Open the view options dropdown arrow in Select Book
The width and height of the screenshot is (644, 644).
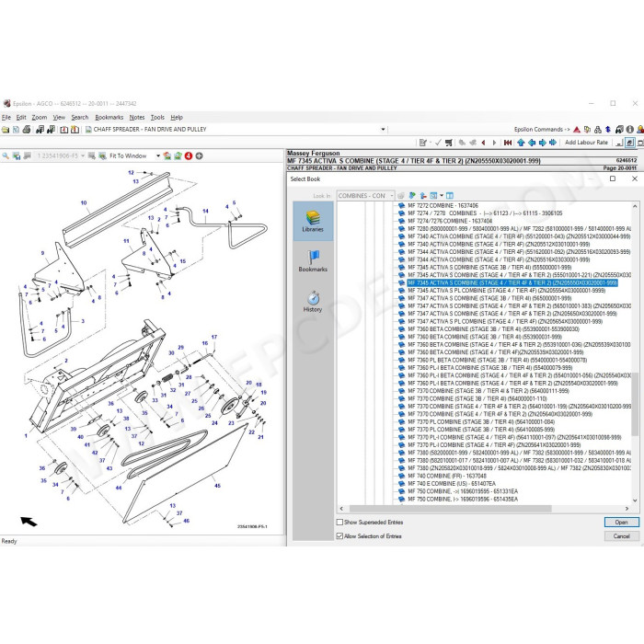tap(442, 196)
